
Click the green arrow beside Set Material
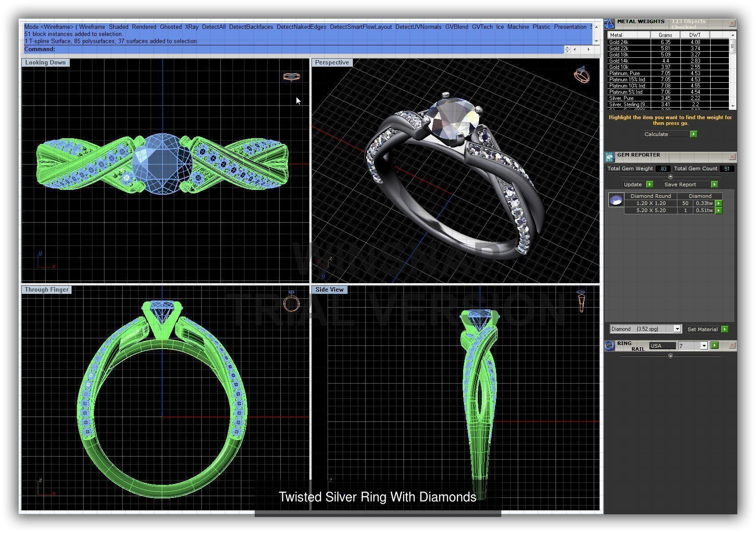tap(725, 329)
